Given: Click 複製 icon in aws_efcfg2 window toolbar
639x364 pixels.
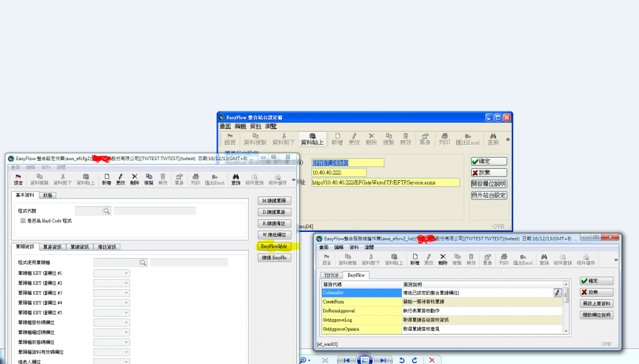Looking at the screenshot, I should (x=149, y=179).
